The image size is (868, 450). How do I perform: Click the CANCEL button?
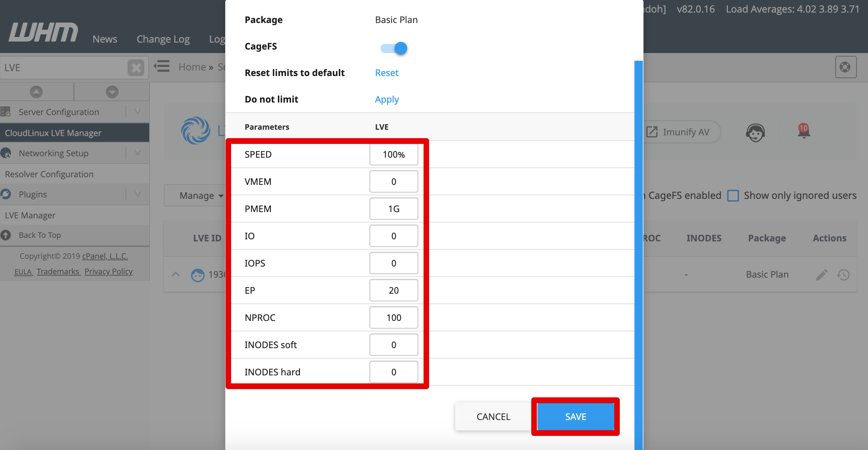[493, 417]
